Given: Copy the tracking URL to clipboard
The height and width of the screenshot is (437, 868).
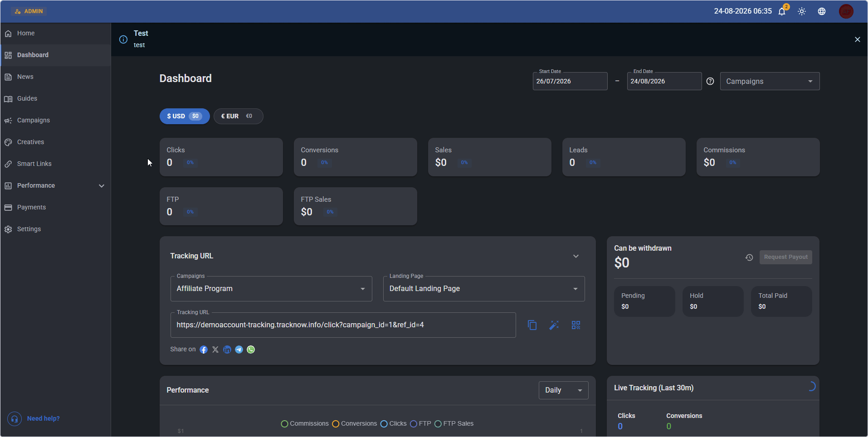Looking at the screenshot, I should coord(532,325).
